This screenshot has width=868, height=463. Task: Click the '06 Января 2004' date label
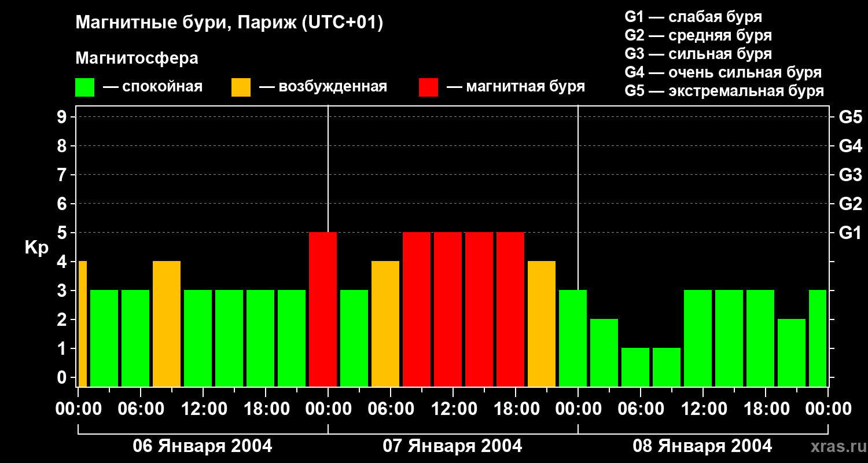tap(203, 446)
